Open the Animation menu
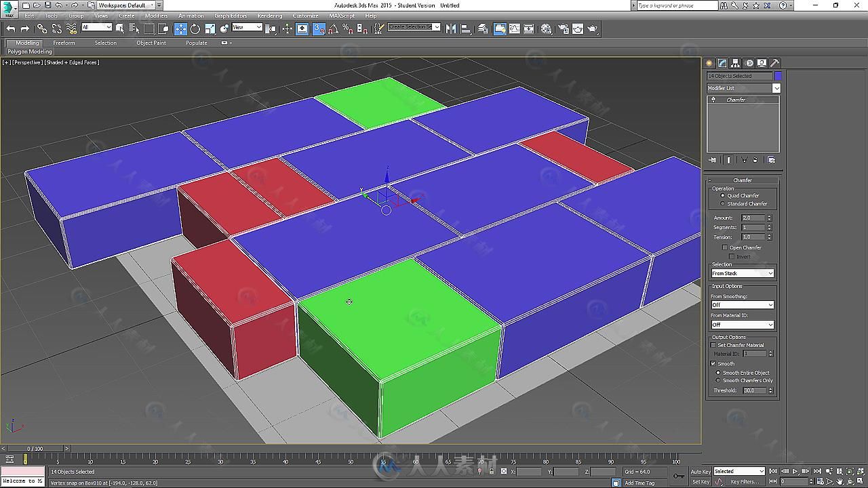The image size is (868, 488). (x=191, y=16)
